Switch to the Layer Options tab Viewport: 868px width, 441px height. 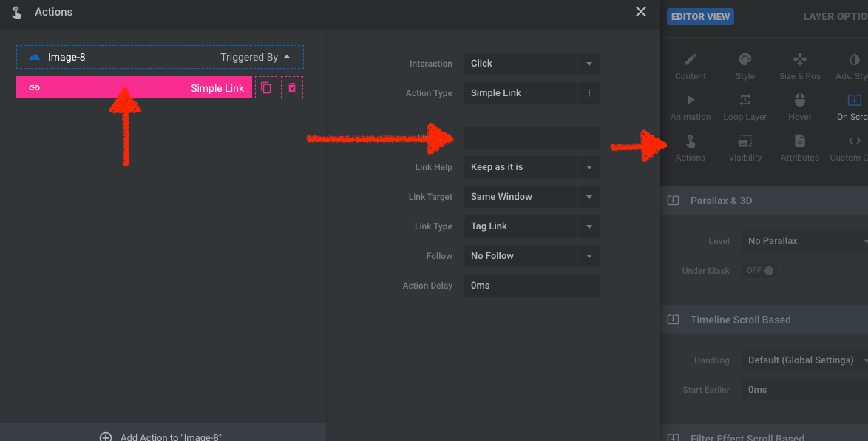[x=835, y=16]
